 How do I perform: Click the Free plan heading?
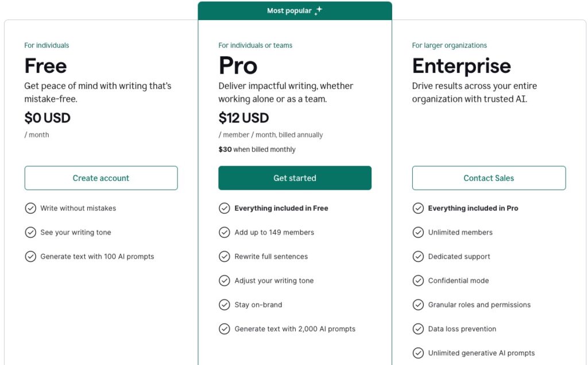[45, 66]
